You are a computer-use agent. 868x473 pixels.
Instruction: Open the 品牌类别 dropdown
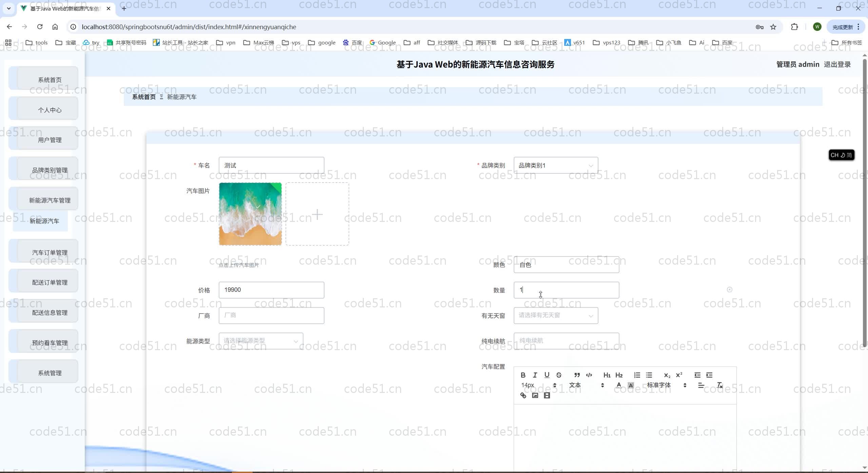click(x=555, y=166)
